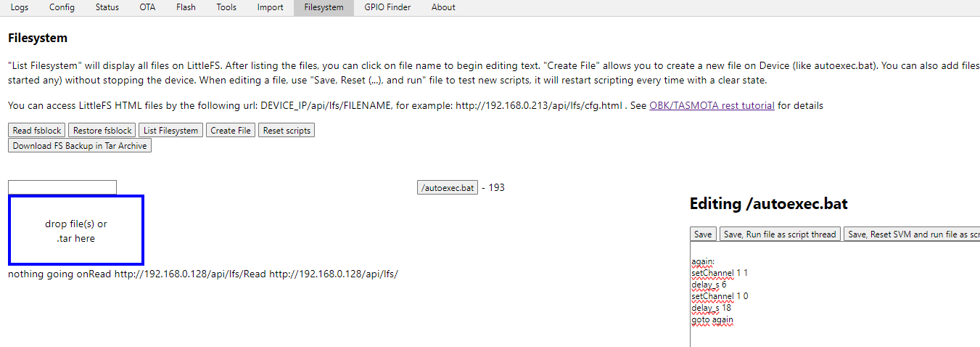This screenshot has height=347, width=980.
Task: Select the Flash tab
Action: (x=186, y=7)
